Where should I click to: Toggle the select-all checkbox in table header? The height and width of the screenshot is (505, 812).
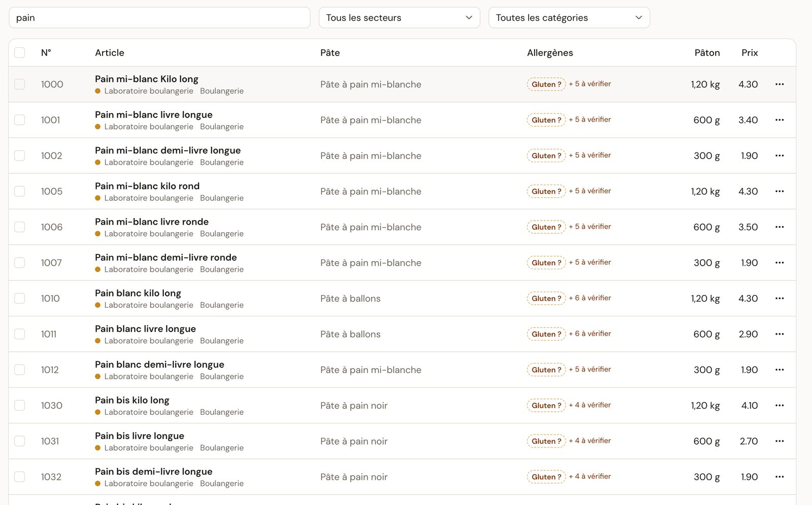point(20,52)
